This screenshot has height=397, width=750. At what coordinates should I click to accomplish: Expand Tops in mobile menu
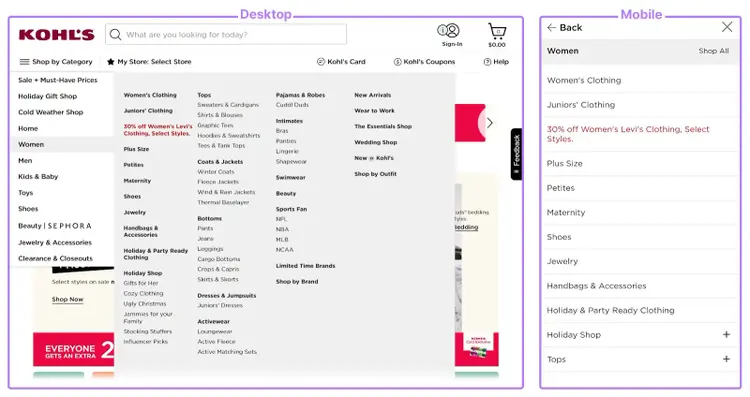point(726,359)
